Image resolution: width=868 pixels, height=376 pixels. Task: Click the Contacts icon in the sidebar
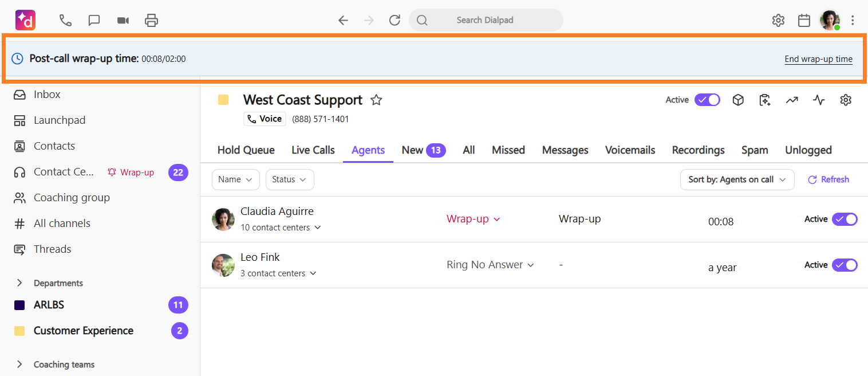[20, 146]
